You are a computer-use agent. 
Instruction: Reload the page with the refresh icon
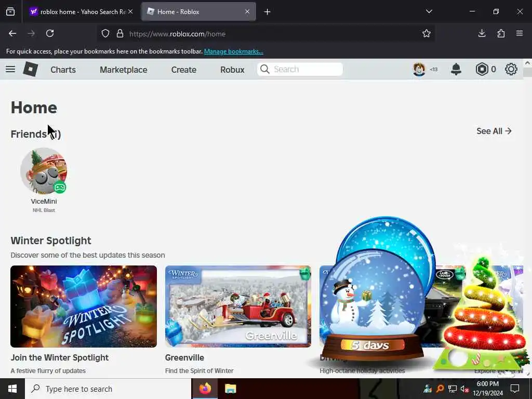[x=50, y=33]
